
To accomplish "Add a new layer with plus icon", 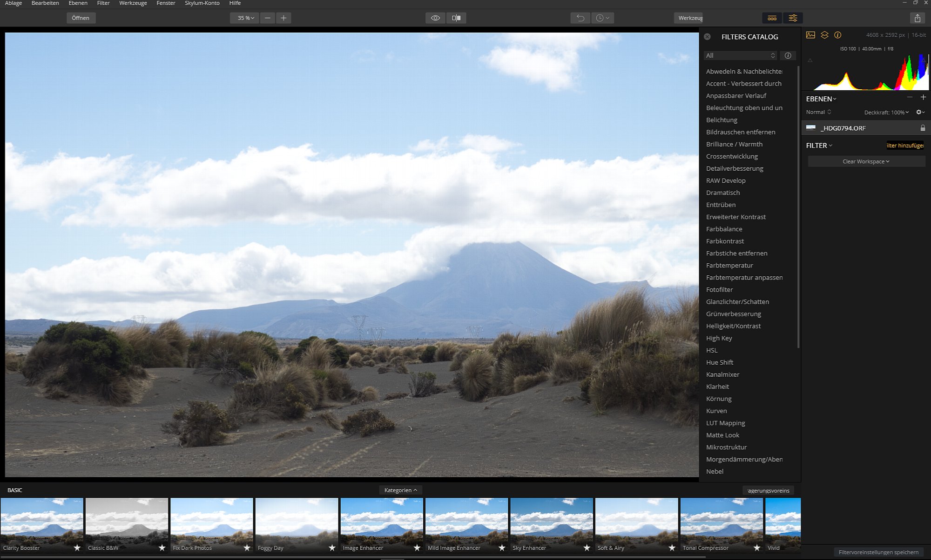I will pos(923,97).
